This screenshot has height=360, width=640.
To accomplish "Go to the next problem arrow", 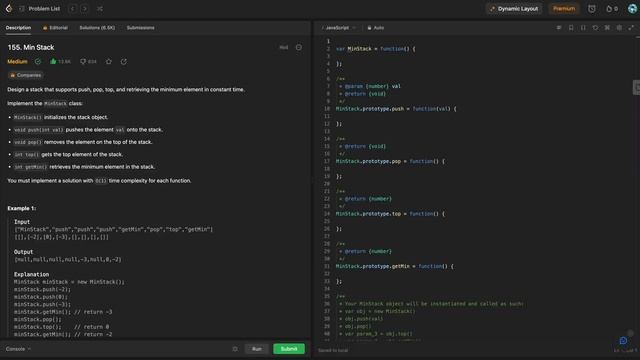I will tap(84, 9).
